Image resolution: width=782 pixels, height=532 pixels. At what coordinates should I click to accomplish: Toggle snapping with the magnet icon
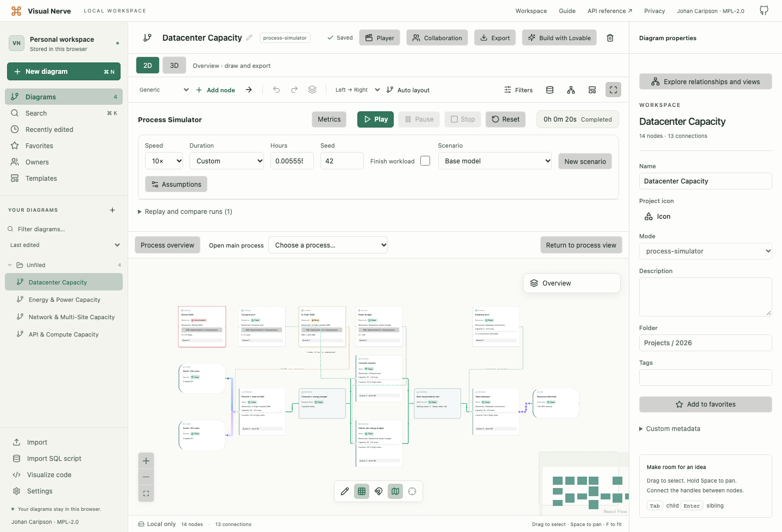point(379,491)
